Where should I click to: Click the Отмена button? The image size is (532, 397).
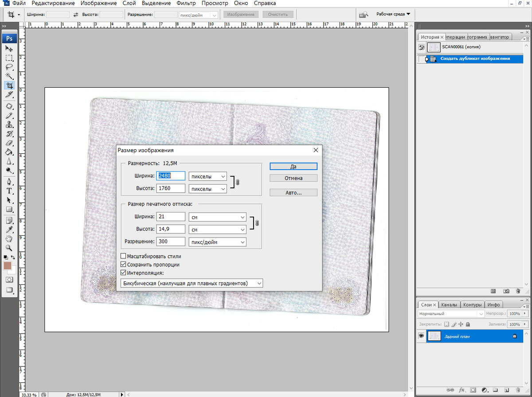click(x=293, y=178)
